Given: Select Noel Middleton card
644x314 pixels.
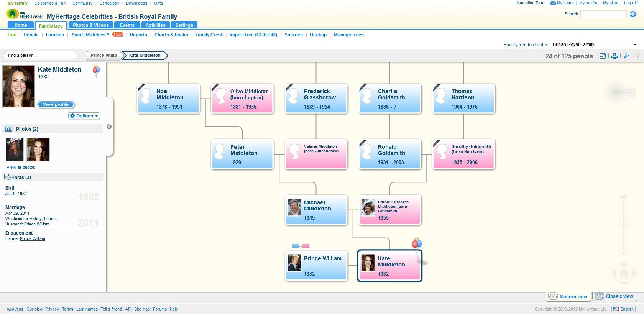Looking at the screenshot, I should pos(169,99).
